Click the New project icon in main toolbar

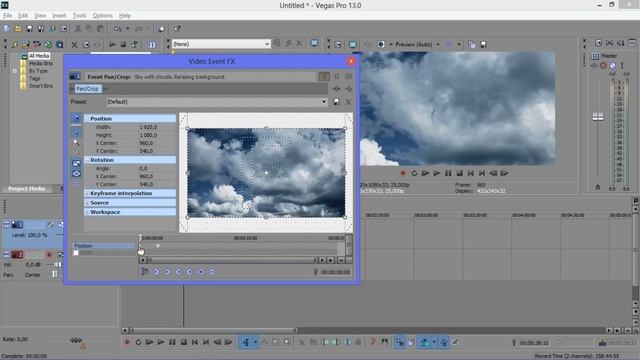[x=7, y=29]
